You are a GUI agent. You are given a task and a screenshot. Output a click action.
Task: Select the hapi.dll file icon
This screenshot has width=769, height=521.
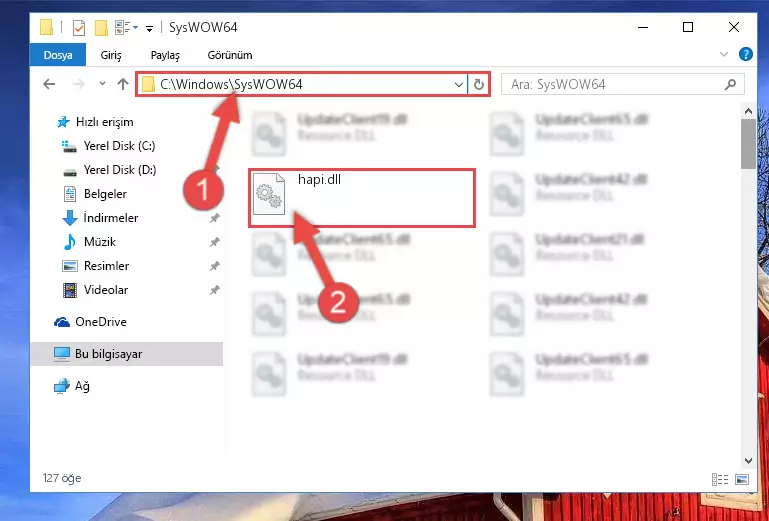pos(268,194)
